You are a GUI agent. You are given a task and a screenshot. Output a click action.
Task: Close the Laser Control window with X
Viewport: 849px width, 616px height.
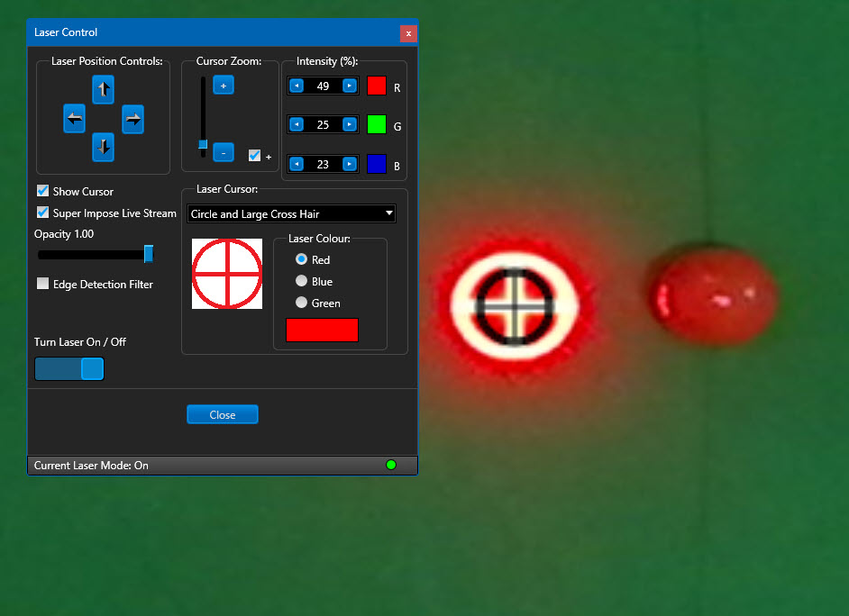tap(408, 33)
